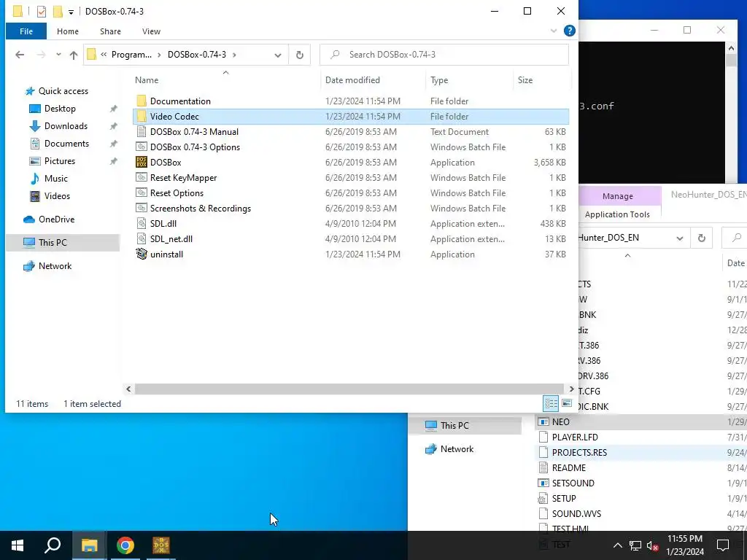Click the horizontal scrollbar in file list

click(349, 389)
